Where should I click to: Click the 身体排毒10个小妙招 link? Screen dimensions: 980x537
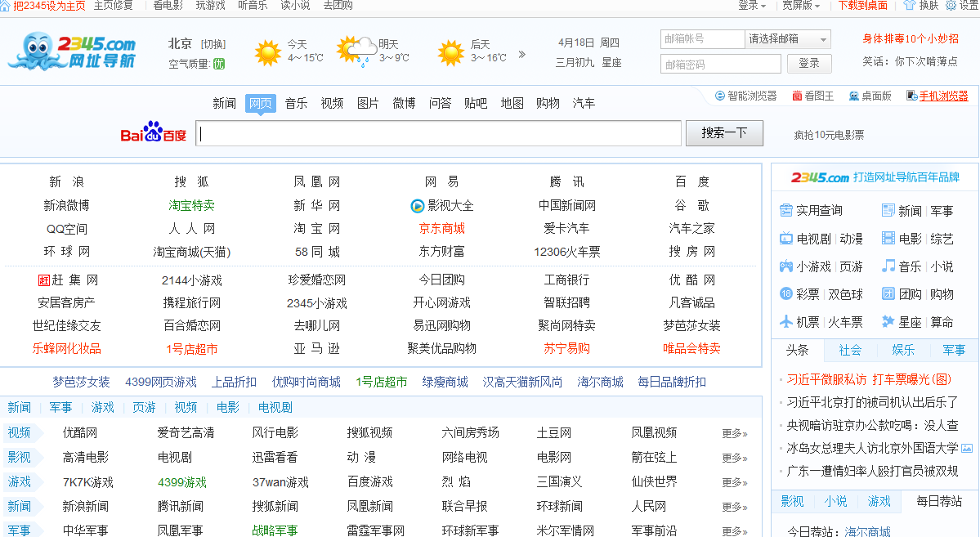[x=911, y=38]
